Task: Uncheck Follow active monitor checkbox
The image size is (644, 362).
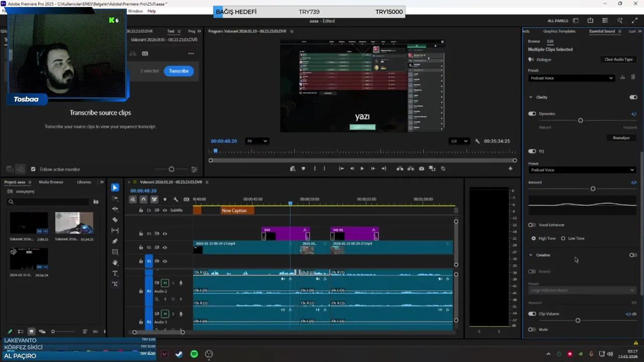Action: [x=33, y=169]
